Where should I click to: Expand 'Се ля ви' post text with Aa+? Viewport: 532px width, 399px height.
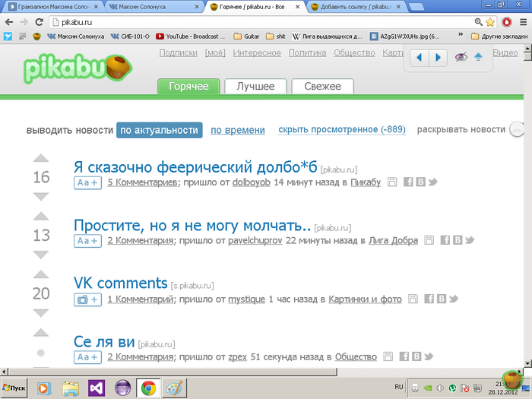pos(87,357)
